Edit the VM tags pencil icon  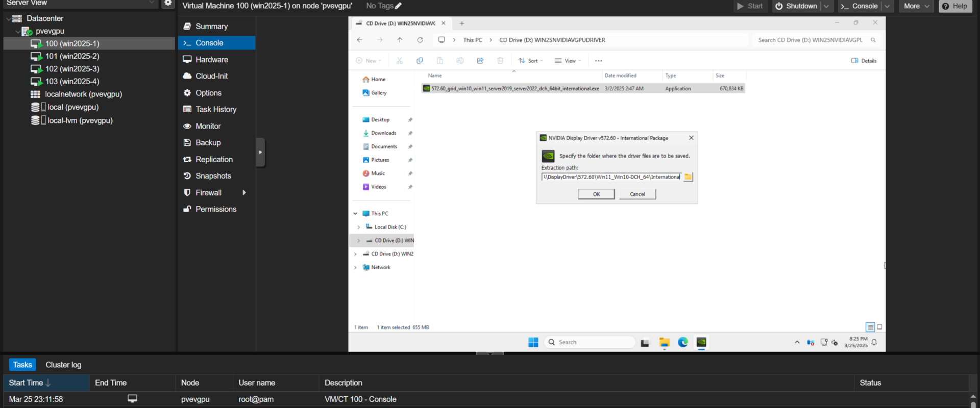pyautogui.click(x=399, y=6)
